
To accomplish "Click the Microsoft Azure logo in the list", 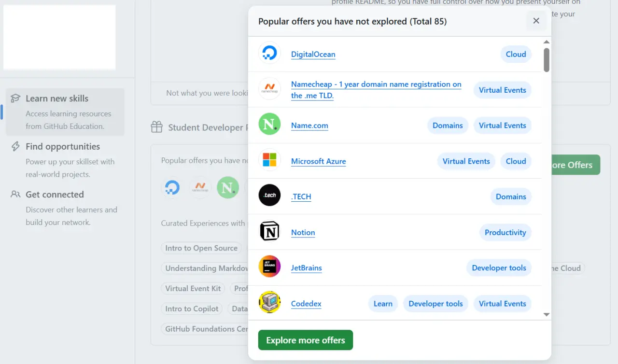I will [x=269, y=161].
